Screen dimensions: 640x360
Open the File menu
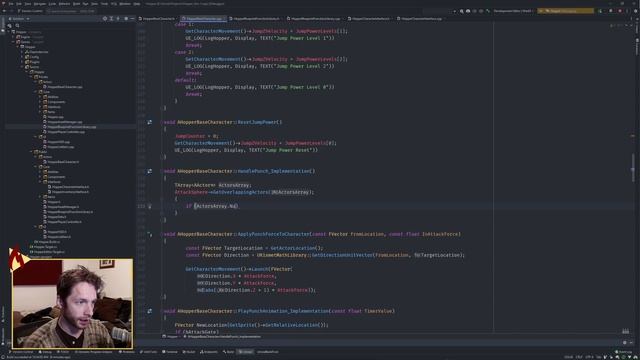tap(11, 4)
